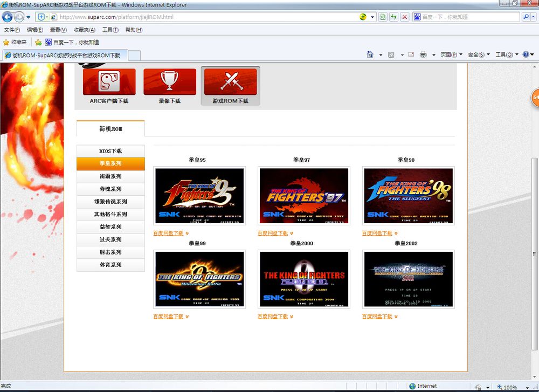Screen dimensions: 539x392
Task: Click the add-to-favorites-bar star icon
Action: tap(38, 42)
